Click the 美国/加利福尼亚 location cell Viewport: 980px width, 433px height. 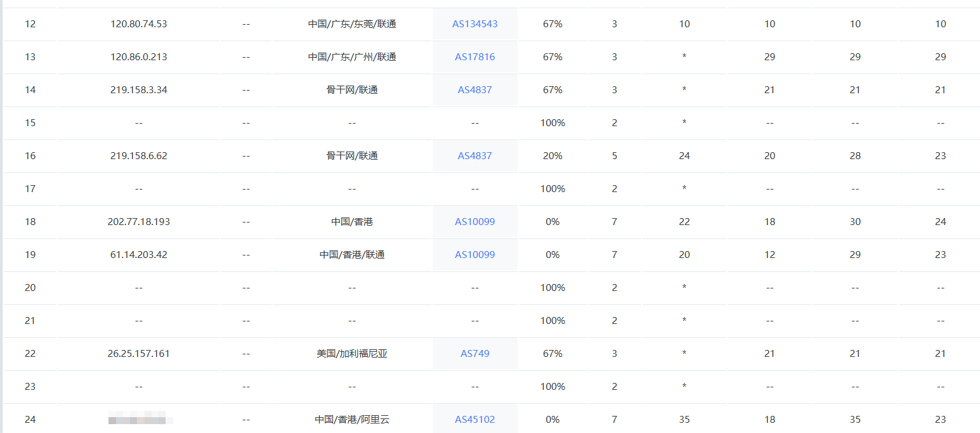pyautogui.click(x=352, y=354)
